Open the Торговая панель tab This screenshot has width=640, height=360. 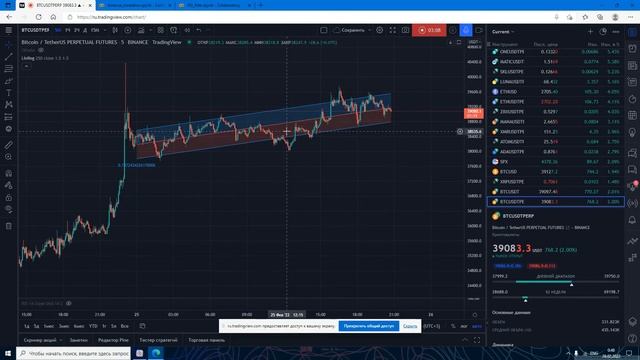tap(207, 340)
